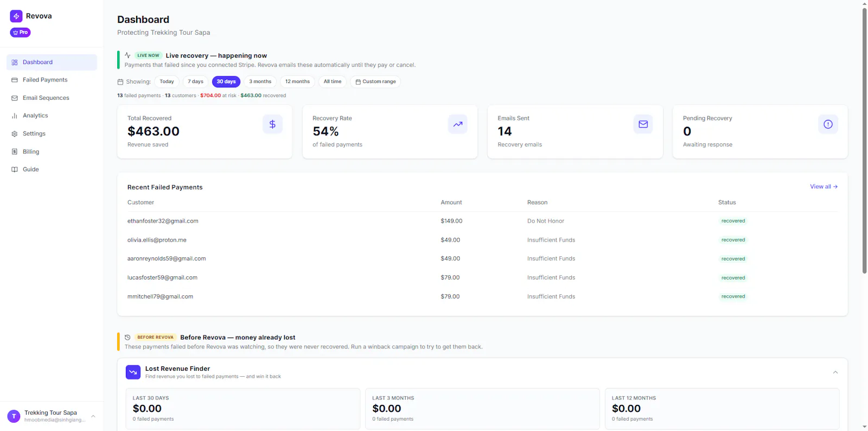This screenshot has width=868, height=431.
Task: Click the Billing receipt icon
Action: click(x=15, y=151)
